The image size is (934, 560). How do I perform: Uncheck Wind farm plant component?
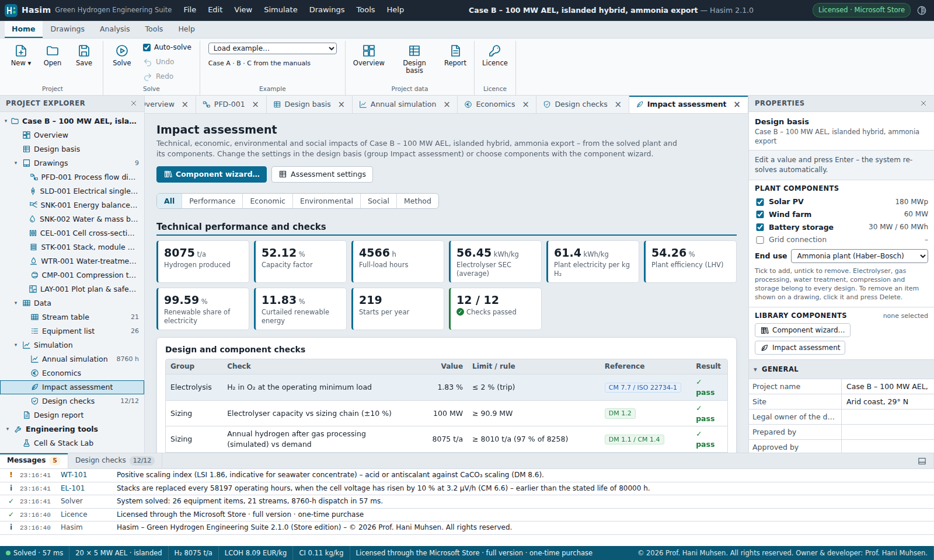click(x=760, y=215)
